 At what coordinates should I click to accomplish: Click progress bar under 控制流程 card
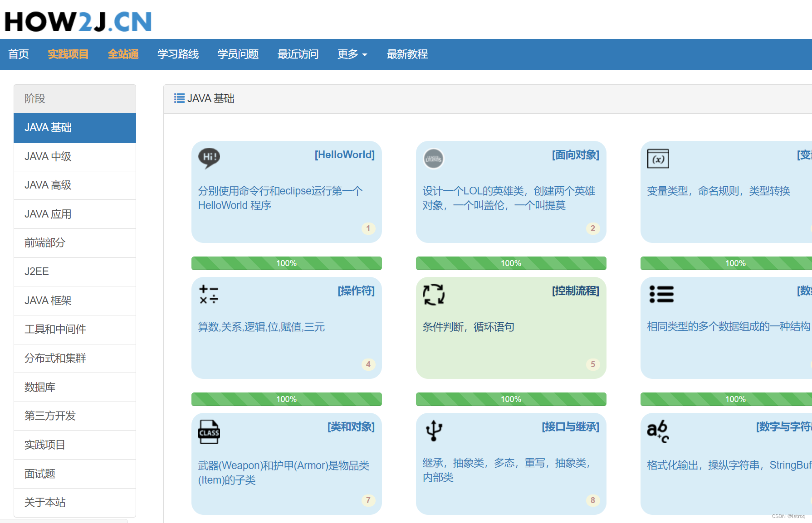pos(511,399)
